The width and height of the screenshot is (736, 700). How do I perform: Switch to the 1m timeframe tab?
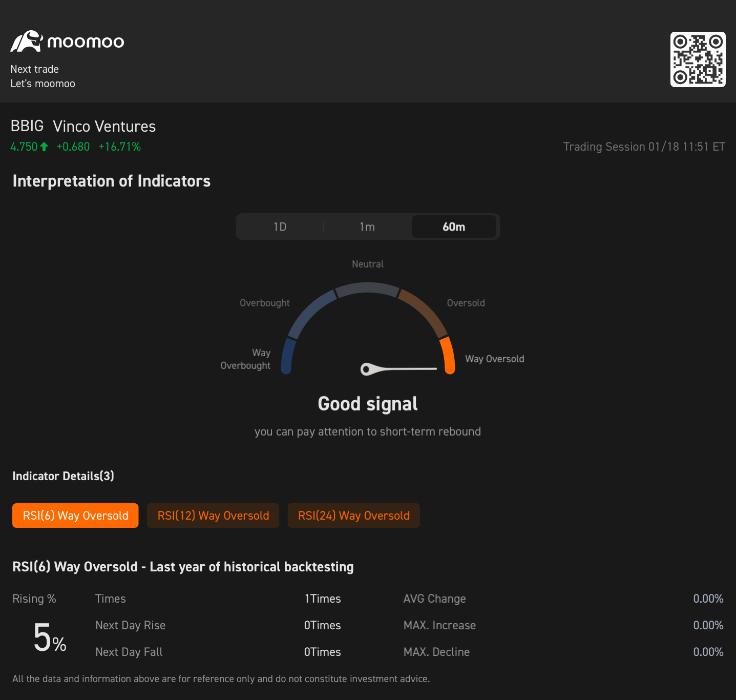[x=367, y=227]
